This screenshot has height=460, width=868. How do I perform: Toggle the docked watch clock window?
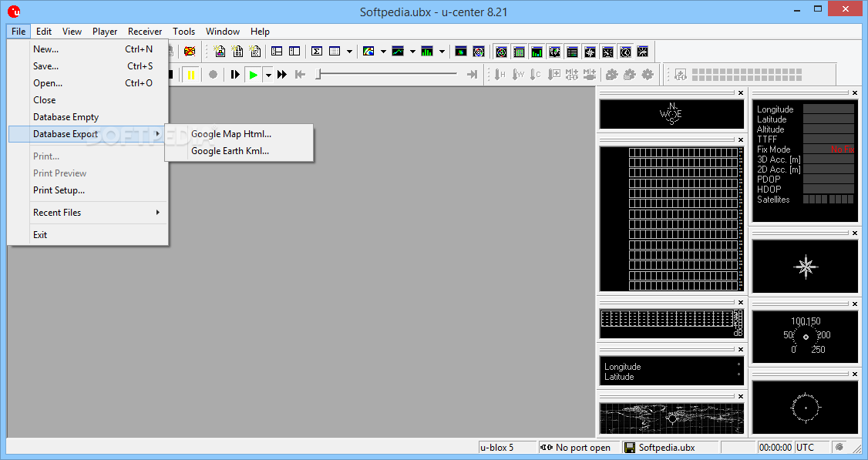(x=625, y=52)
